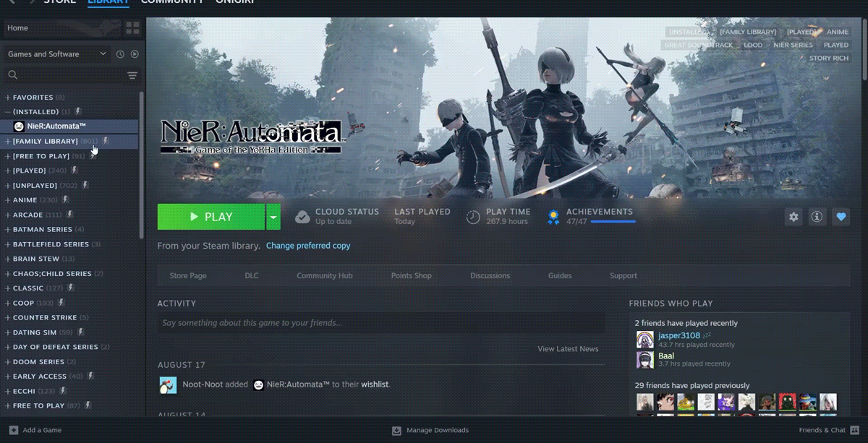The height and width of the screenshot is (443, 868).
Task: Open the Support tab
Action: [x=624, y=275]
